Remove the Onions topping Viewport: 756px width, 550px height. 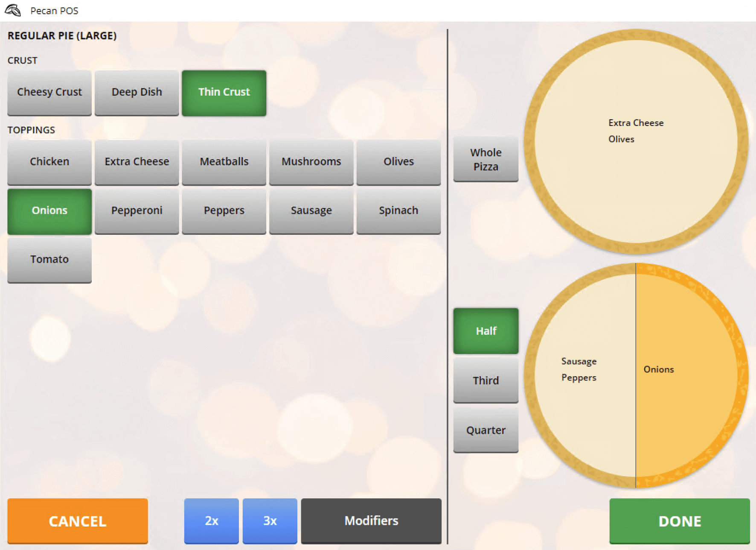[x=49, y=211]
